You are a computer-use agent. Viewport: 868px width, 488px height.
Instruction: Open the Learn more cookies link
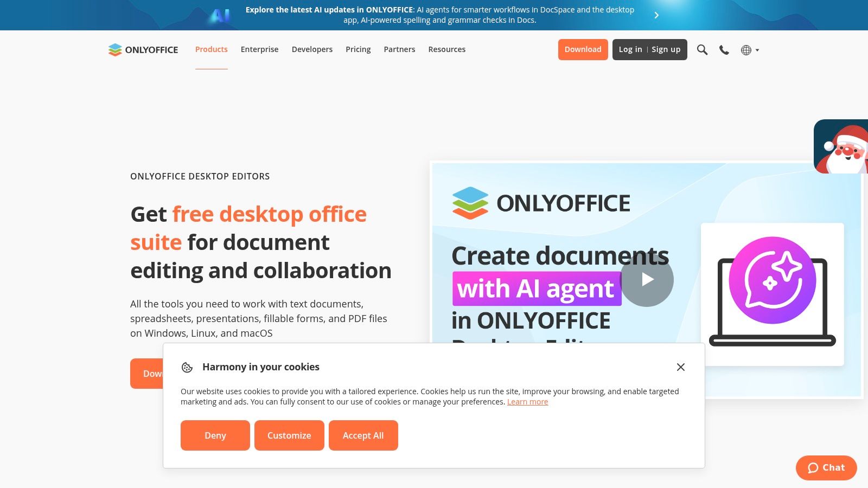coord(527,401)
